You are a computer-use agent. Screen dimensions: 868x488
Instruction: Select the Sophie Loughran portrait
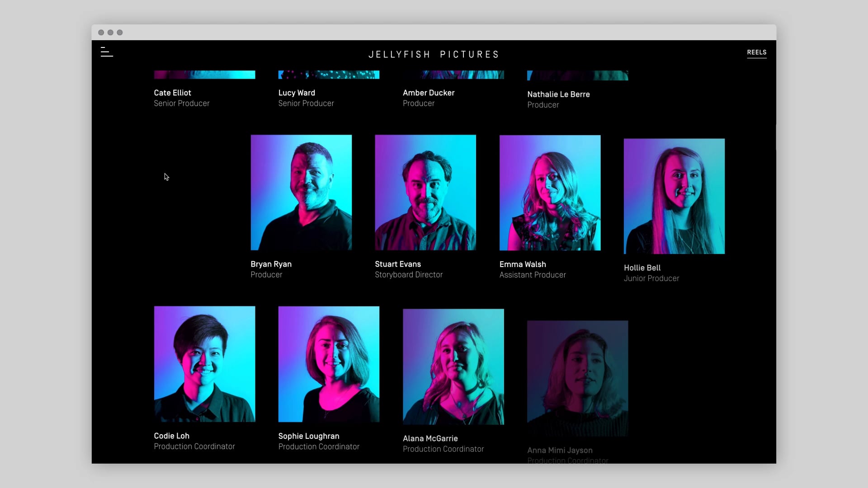pos(329,364)
